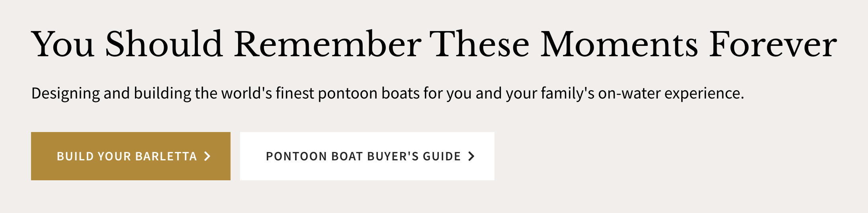The image size is (868, 213).
Task: Click the chevron beside Pontoon Boat Buyer's Guide
Action: click(471, 156)
